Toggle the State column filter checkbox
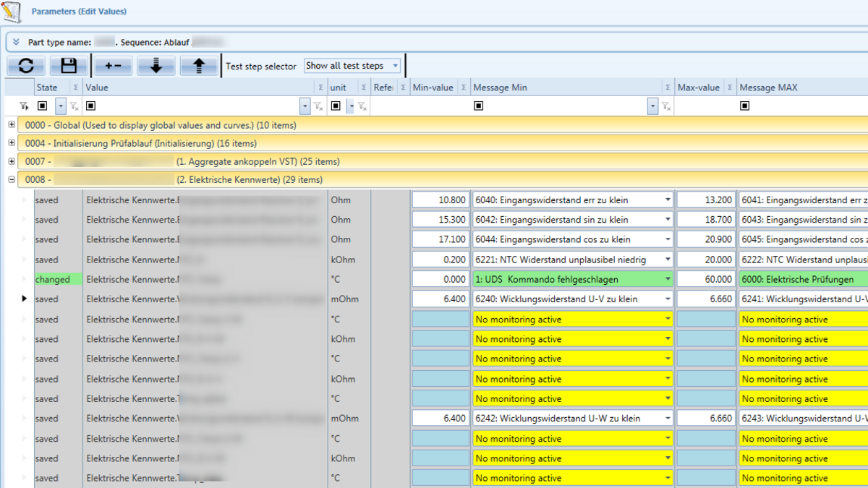This screenshot has width=868, height=488. [42, 106]
